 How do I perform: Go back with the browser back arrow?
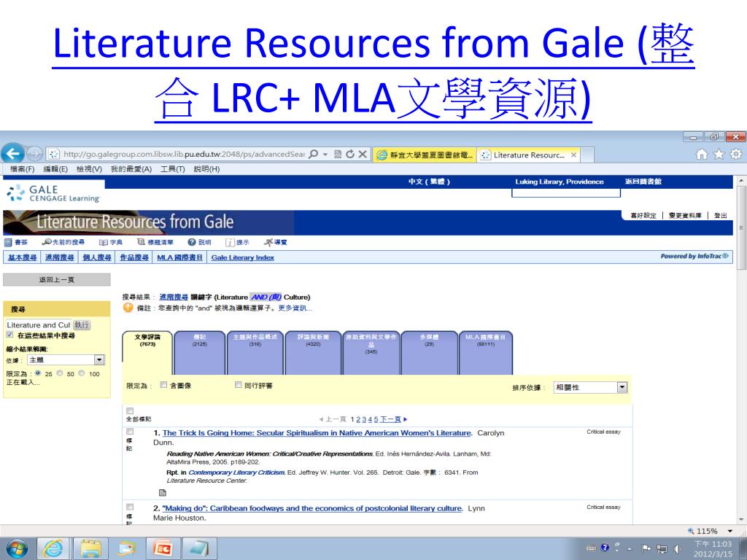[x=13, y=153]
